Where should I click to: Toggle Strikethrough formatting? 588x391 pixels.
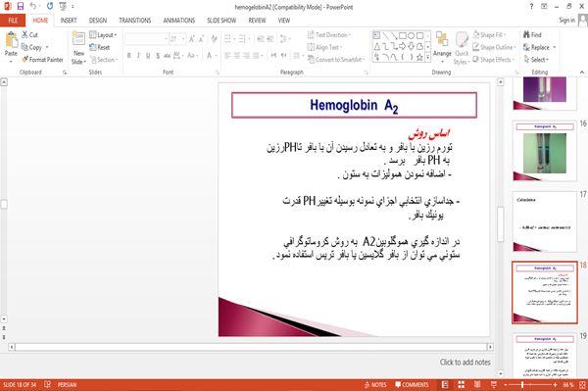[x=167, y=56]
